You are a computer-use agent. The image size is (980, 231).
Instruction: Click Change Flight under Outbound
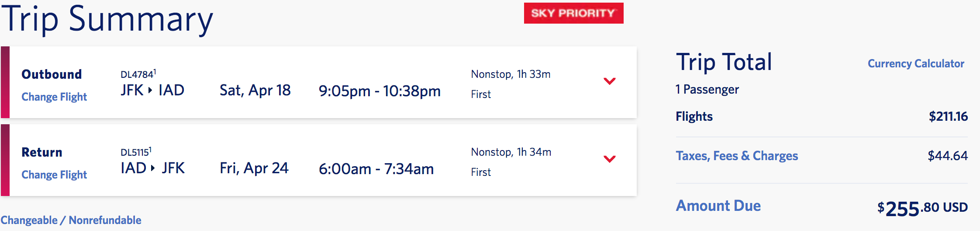[54, 97]
